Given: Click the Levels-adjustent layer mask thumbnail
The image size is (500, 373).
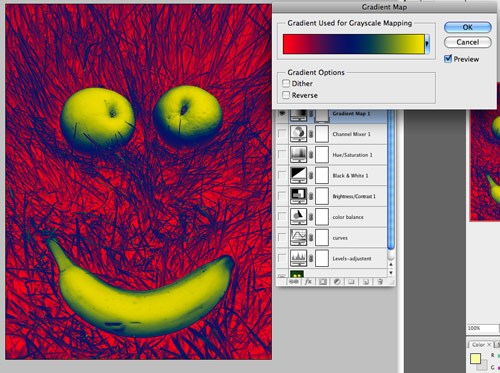Looking at the screenshot, I should coord(322,258).
